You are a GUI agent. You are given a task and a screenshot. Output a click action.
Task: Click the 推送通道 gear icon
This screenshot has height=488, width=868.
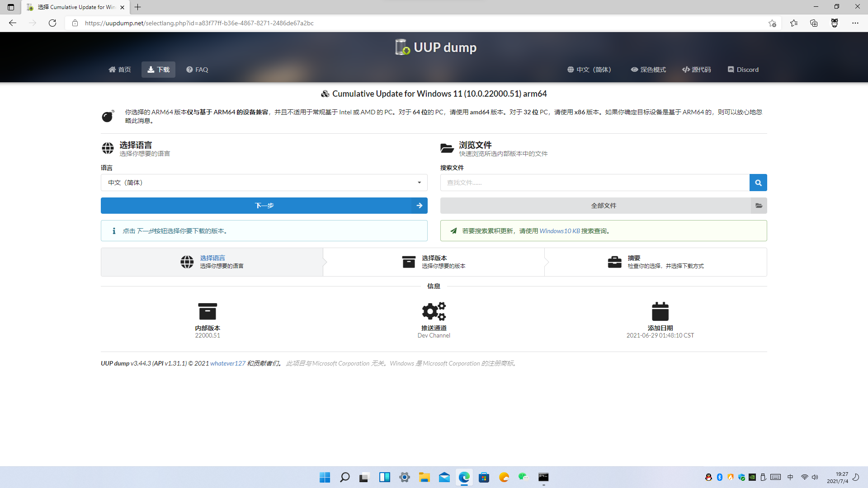pos(434,311)
